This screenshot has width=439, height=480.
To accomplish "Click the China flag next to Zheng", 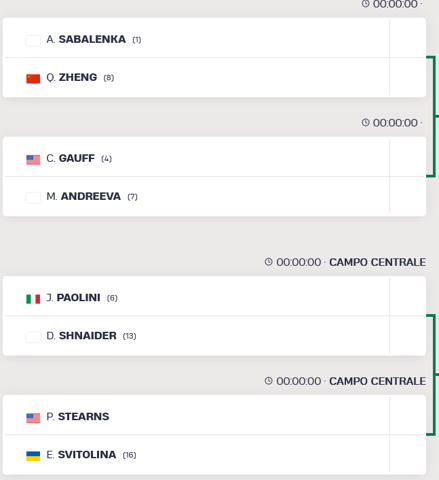I will point(33,79).
